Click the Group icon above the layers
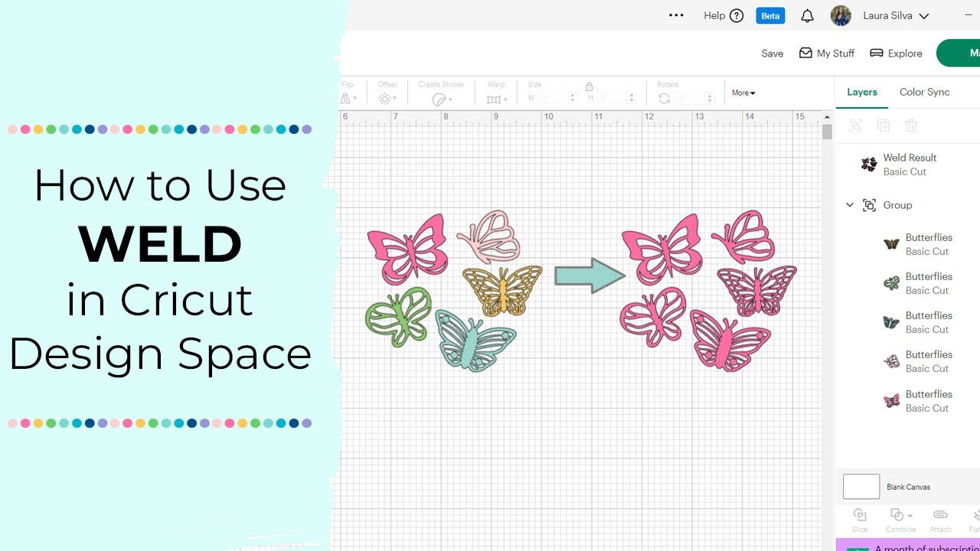980x551 pixels. tap(855, 126)
